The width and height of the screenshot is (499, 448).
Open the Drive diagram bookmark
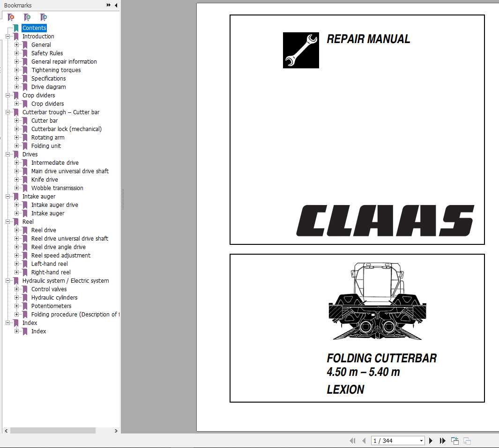tap(48, 87)
